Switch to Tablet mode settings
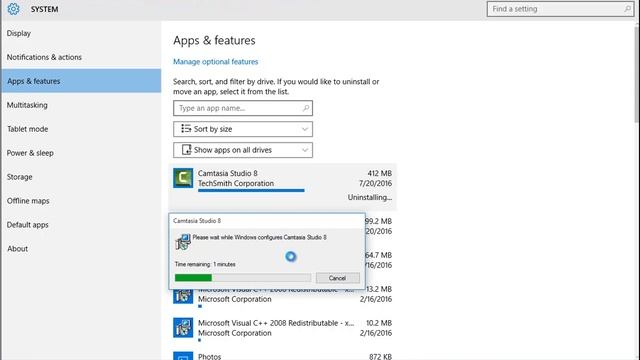Screen dimensions: 640x360 (x=27, y=129)
